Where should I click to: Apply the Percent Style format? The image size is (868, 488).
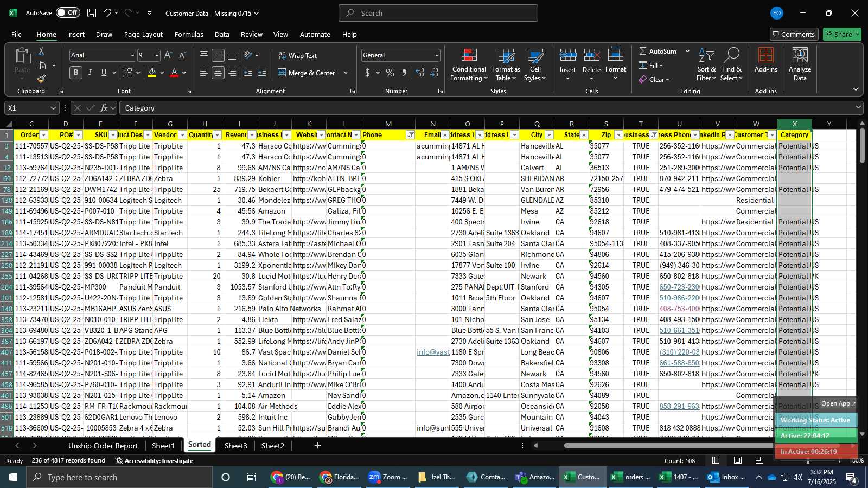coord(390,73)
